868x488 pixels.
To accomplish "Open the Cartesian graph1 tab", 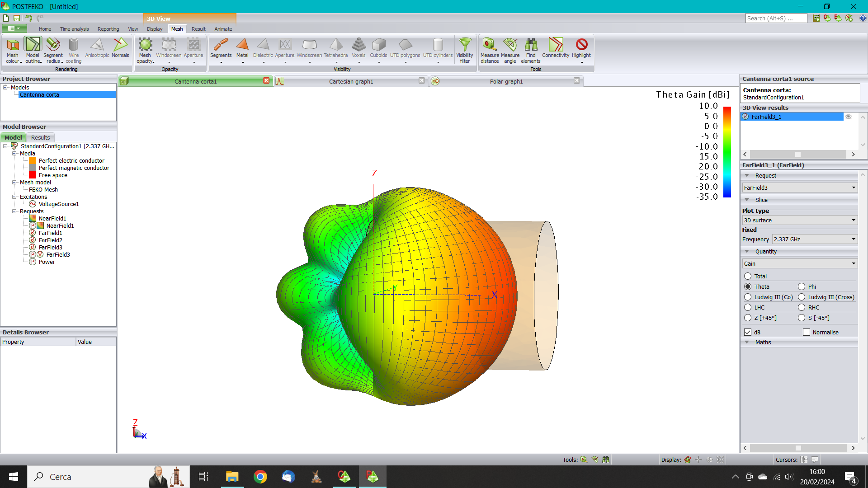I will pyautogui.click(x=351, y=81).
